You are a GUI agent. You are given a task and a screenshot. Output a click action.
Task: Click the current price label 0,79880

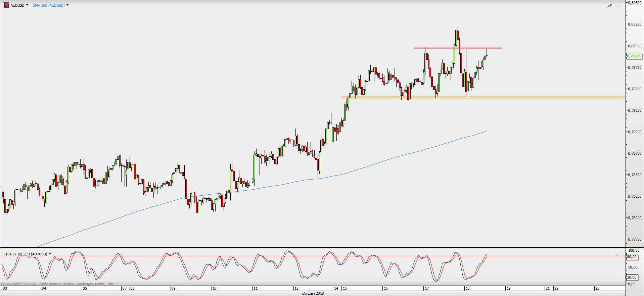634,56
